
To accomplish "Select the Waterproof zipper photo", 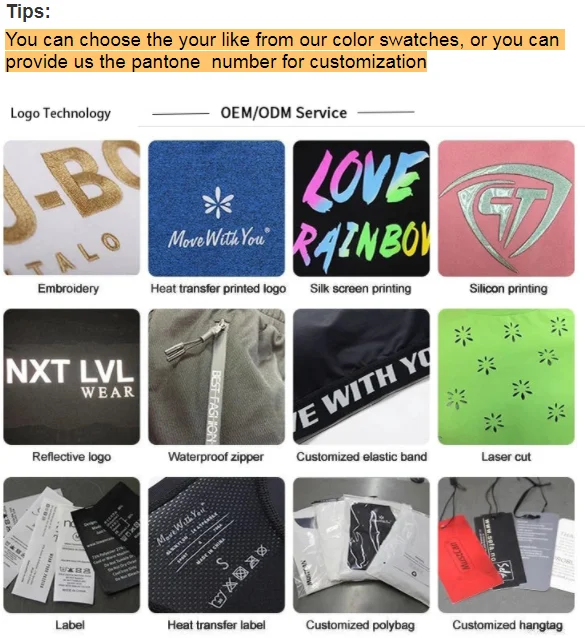I will 216,377.
